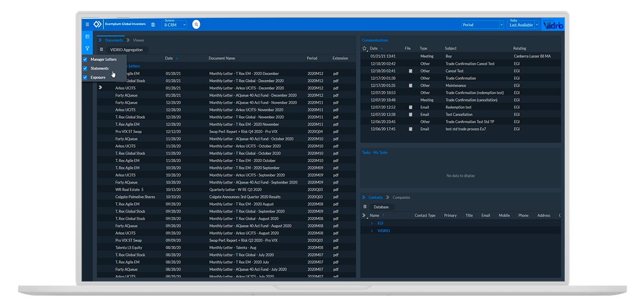This screenshot has width=644, height=302.
Task: Select 'Colgate Announces 3rd Quarter 2020 Results'
Action: (x=244, y=197)
